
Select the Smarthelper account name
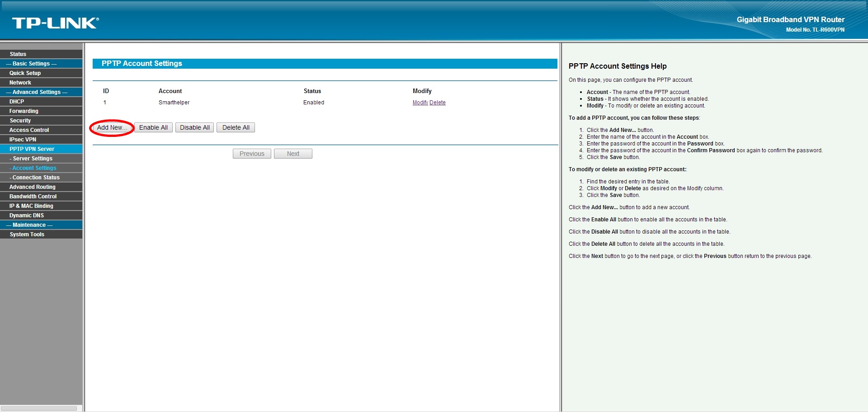point(174,103)
